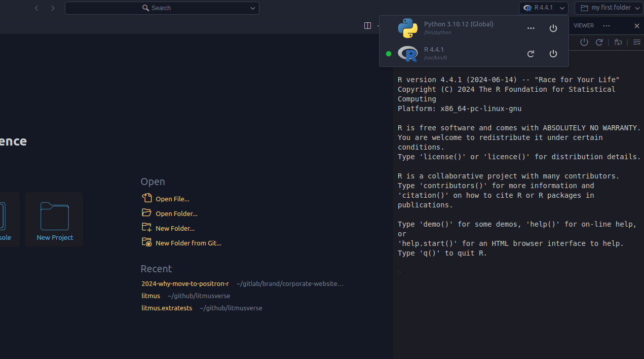Click the Open File... link
644x359 pixels.
pos(172,198)
